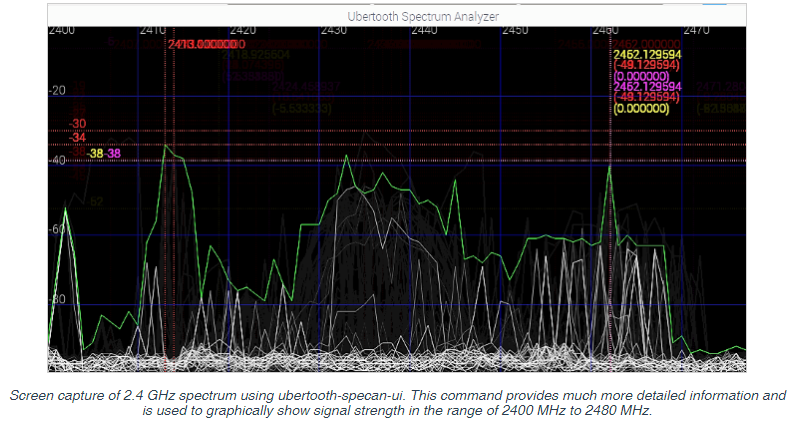
Task: Select the yellow -38 level marker
Action: click(x=95, y=154)
